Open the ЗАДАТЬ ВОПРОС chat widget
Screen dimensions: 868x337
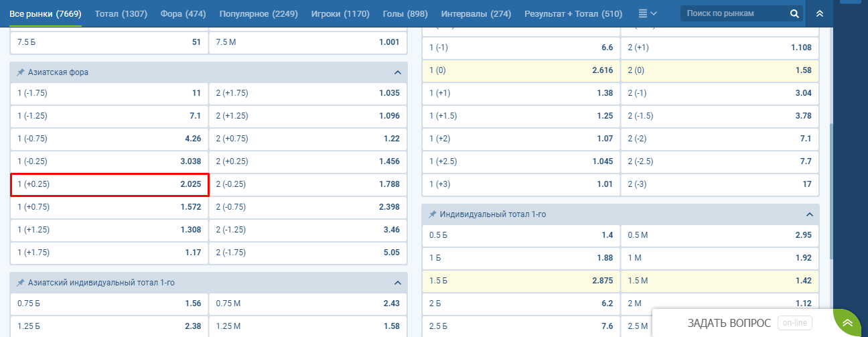[729, 323]
